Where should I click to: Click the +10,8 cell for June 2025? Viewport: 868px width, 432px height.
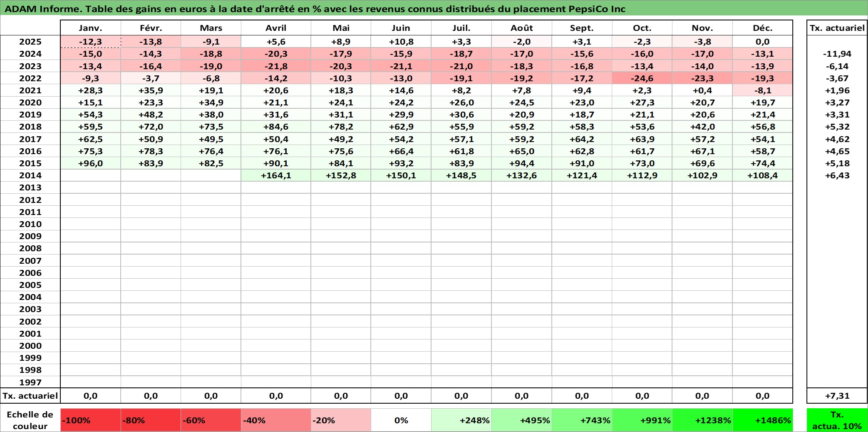(401, 42)
